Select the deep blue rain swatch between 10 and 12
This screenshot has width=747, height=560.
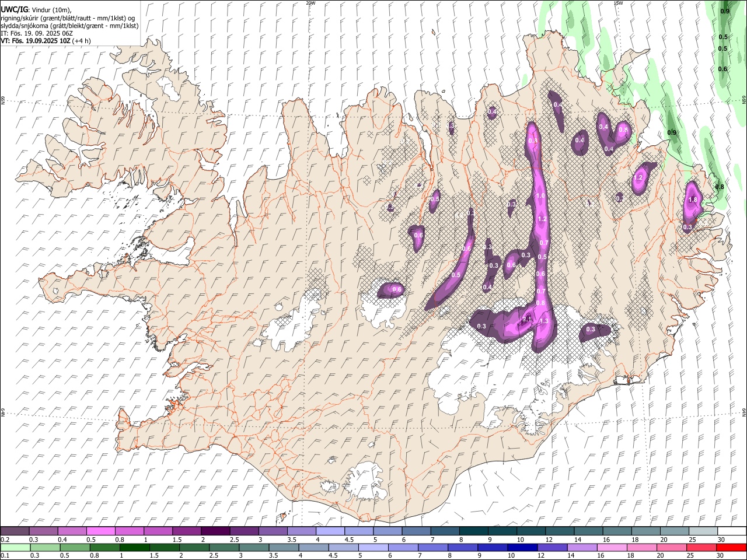click(522, 548)
